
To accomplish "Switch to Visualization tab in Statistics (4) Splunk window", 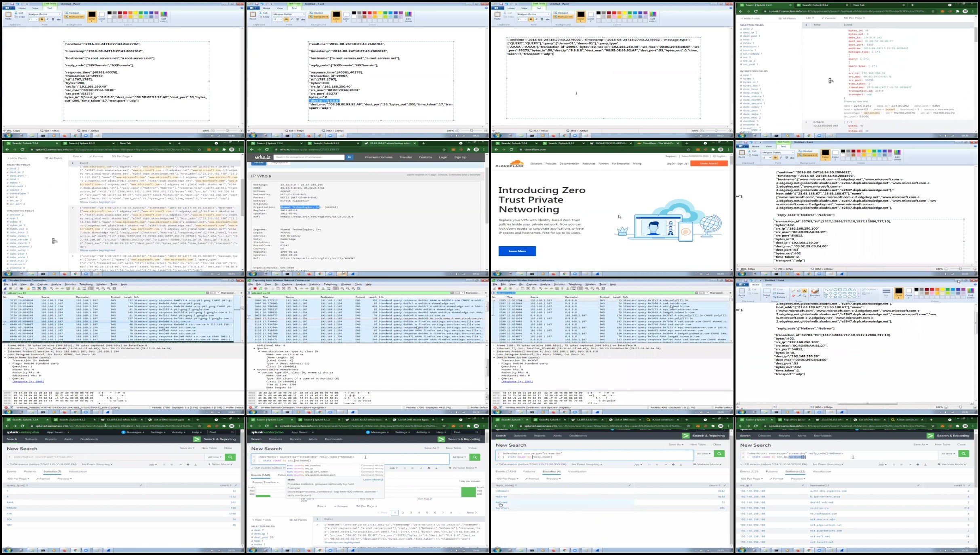I will [x=577, y=471].
